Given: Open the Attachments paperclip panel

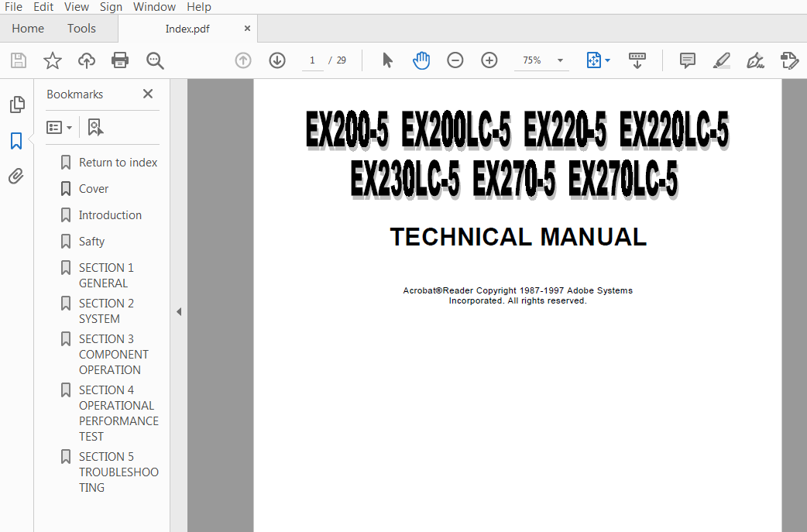Looking at the screenshot, I should [x=16, y=177].
